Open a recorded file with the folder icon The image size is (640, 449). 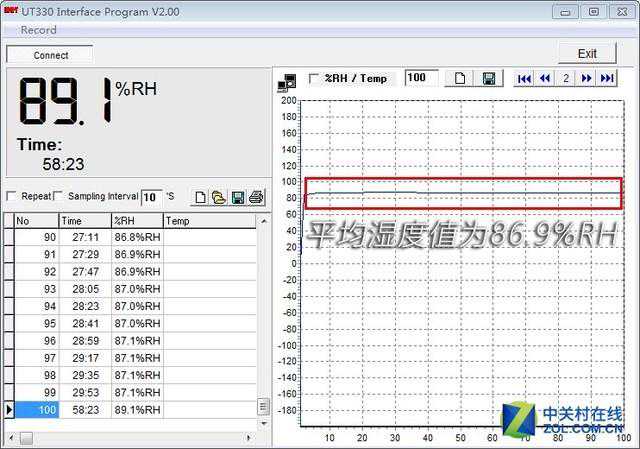coord(218,197)
